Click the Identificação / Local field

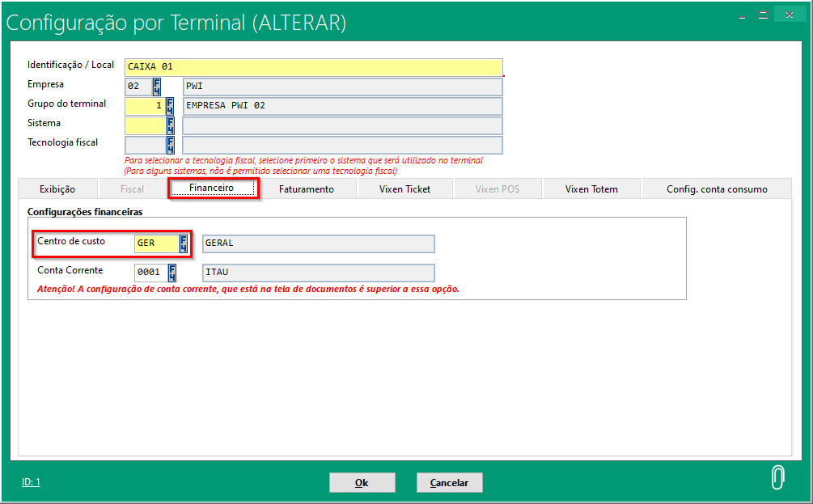pyautogui.click(x=313, y=67)
